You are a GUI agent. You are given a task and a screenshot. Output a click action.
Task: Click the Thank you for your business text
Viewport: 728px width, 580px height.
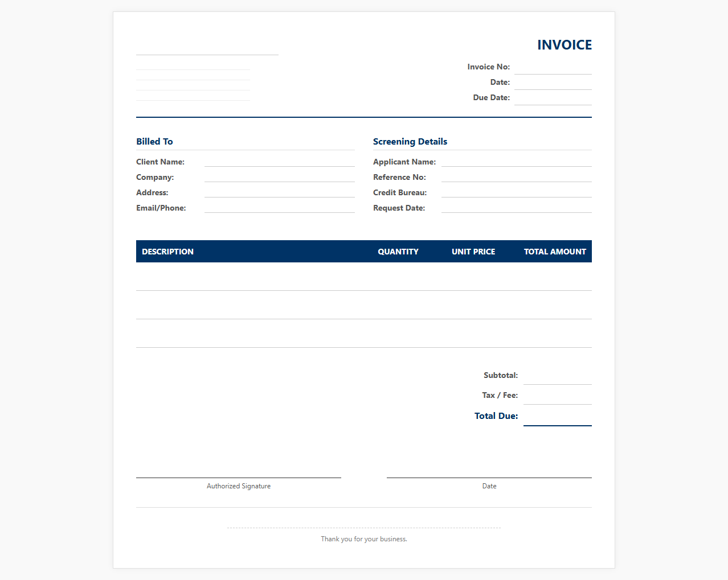point(364,539)
